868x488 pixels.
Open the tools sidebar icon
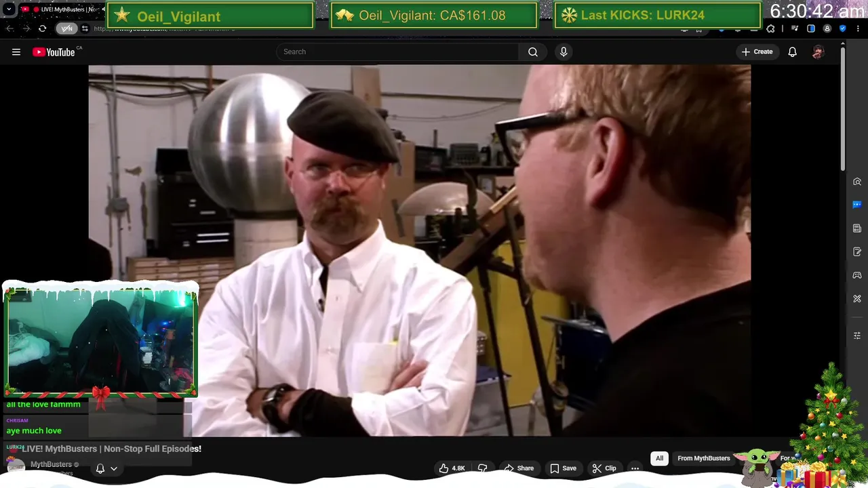point(857,299)
